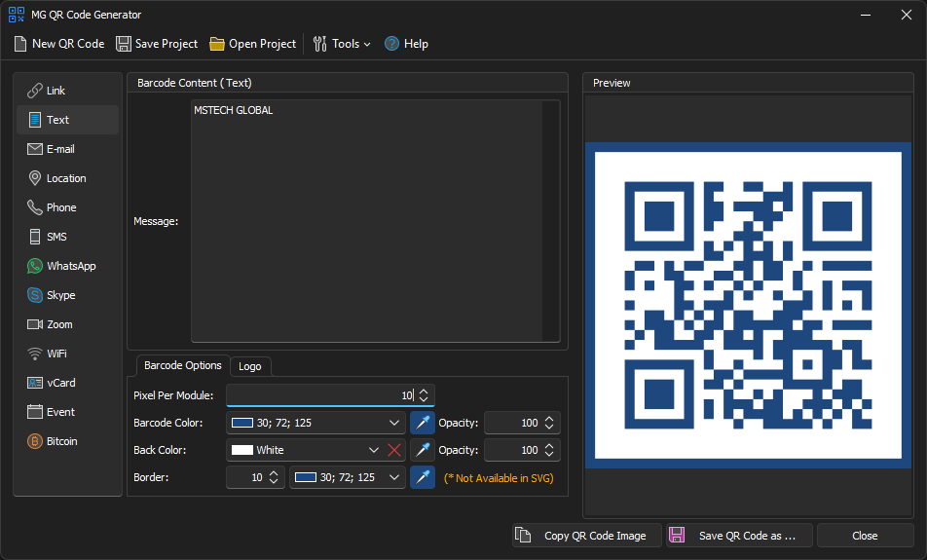Select the SMS QR code type

pos(67,237)
